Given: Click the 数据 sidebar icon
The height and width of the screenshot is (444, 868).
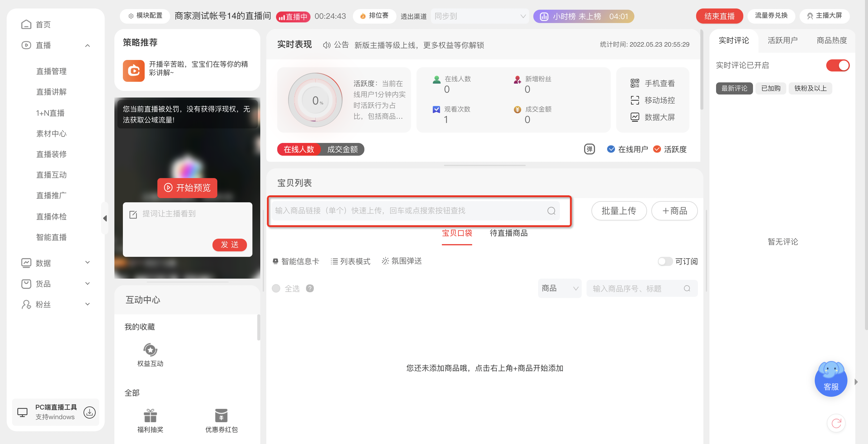Looking at the screenshot, I should pyautogui.click(x=26, y=263).
